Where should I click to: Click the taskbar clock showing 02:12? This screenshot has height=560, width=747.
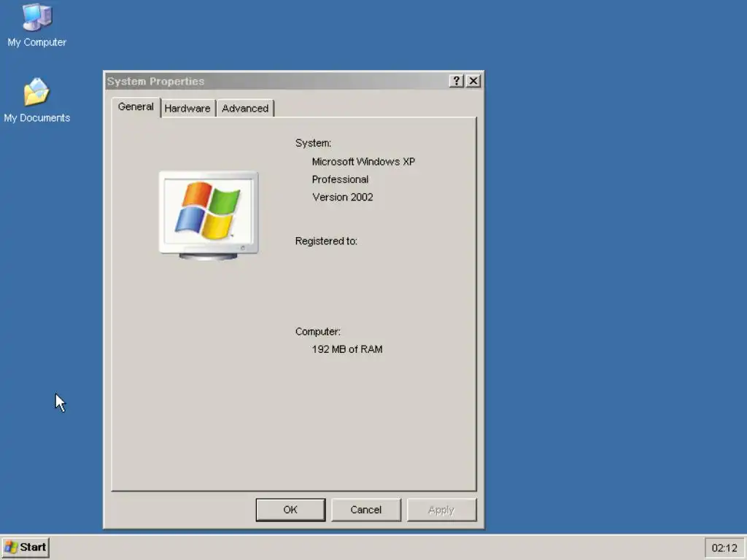coord(724,548)
